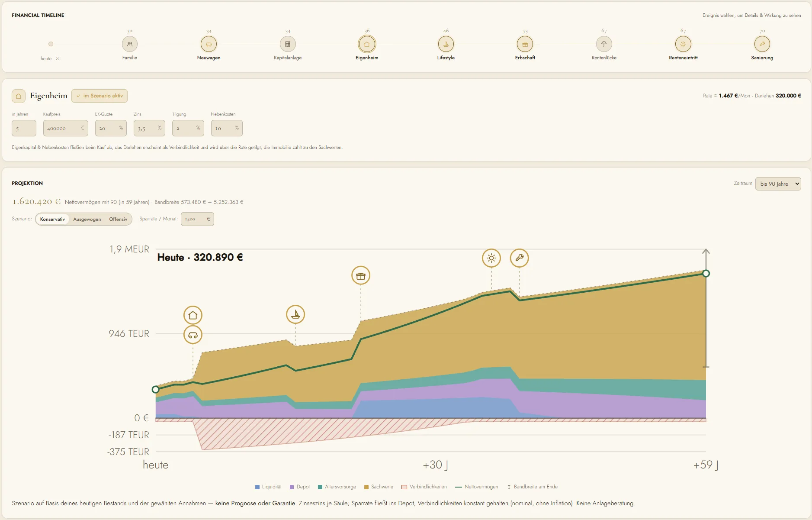Viewport: 812px width, 520px height.
Task: Click the 'Heute · 320.890 €' chart label
Action: 200,258
